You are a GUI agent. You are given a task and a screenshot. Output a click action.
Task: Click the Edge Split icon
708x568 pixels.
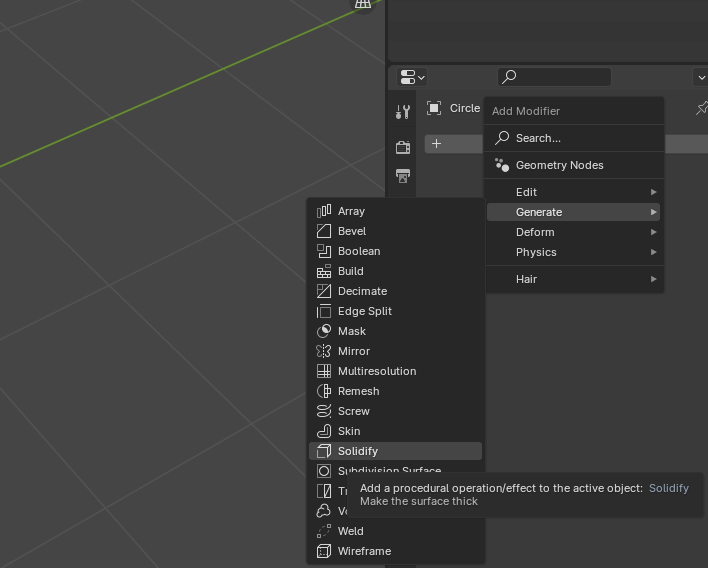[x=324, y=311]
